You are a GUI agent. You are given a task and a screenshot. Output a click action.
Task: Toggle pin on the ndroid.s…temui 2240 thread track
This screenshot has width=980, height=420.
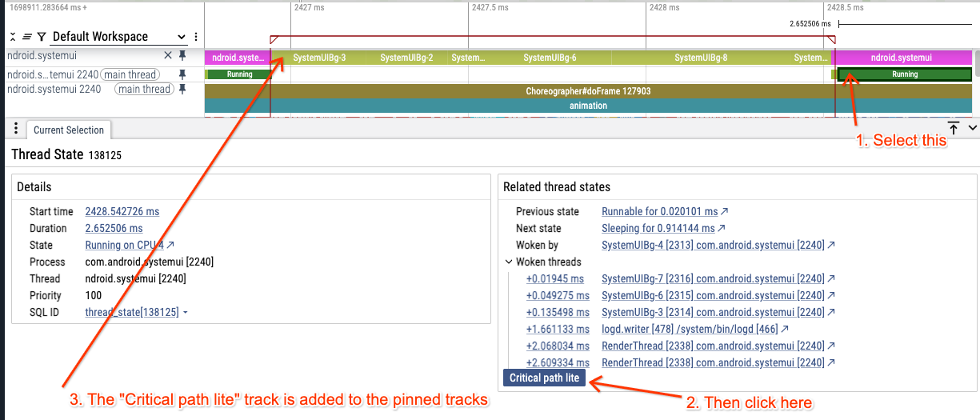click(182, 74)
